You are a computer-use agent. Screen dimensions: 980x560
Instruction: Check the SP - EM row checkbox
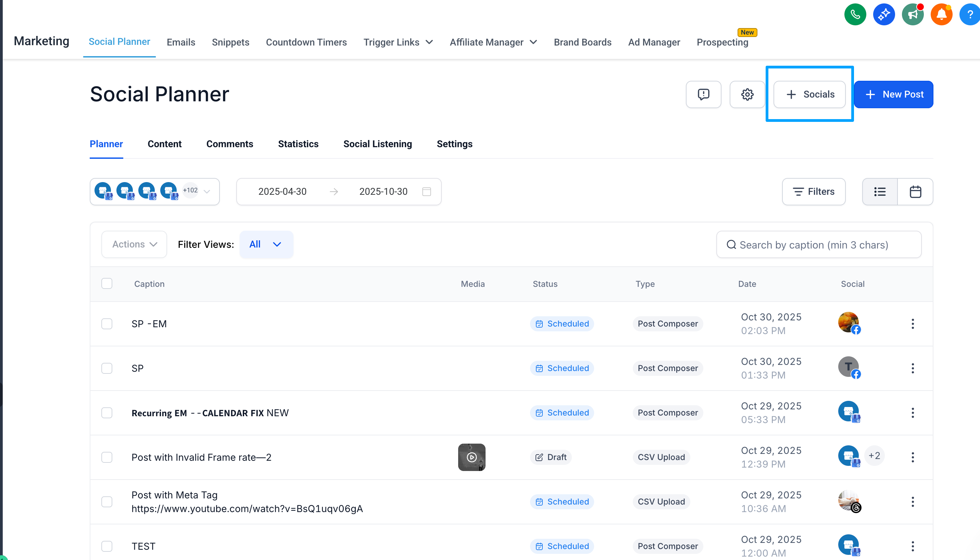point(106,324)
